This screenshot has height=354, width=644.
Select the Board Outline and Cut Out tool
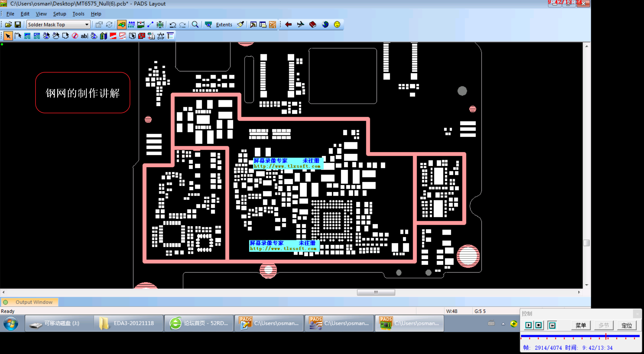tap(66, 36)
